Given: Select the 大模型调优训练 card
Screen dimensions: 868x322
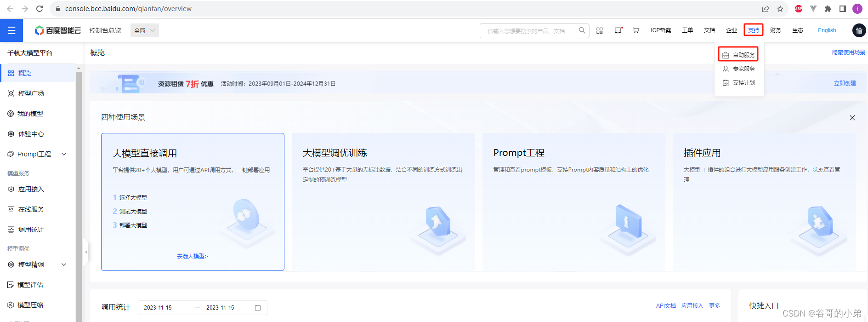Looking at the screenshot, I should pos(383,202).
